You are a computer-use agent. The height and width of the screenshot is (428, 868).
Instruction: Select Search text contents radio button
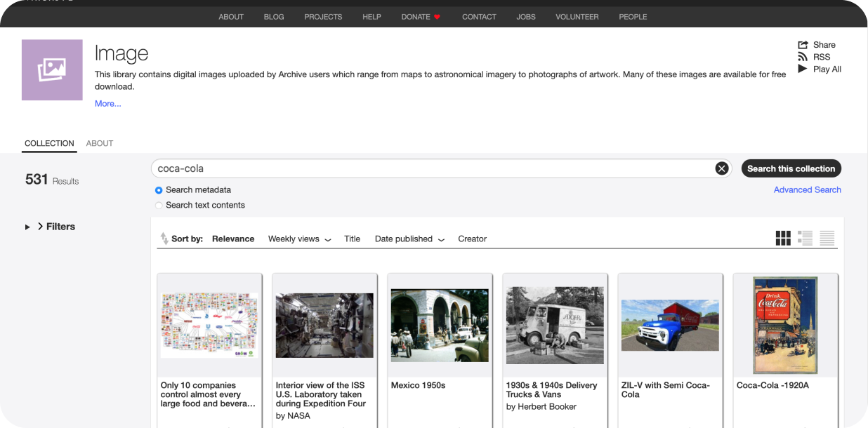(159, 206)
